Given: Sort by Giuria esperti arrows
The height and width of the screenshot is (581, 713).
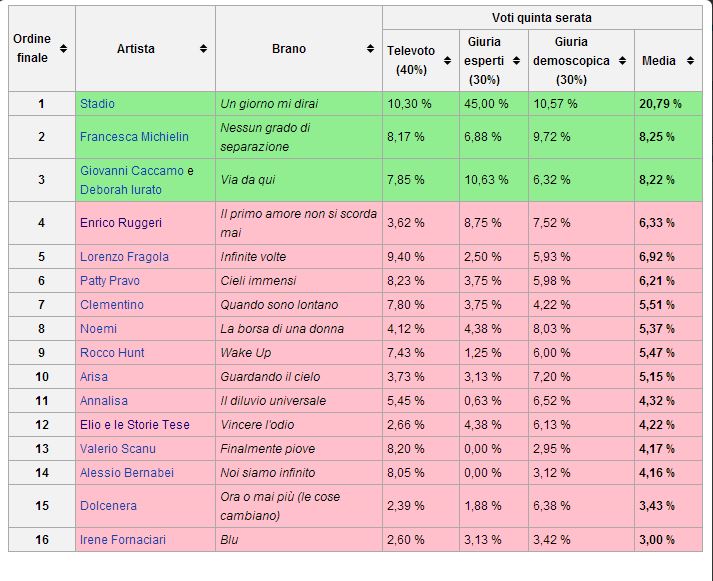Looking at the screenshot, I should click(x=516, y=60).
